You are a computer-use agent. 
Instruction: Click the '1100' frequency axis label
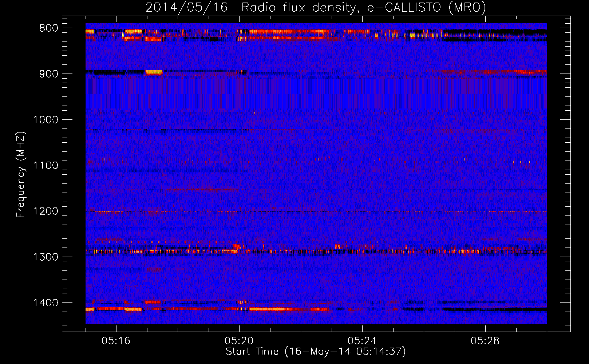point(46,166)
